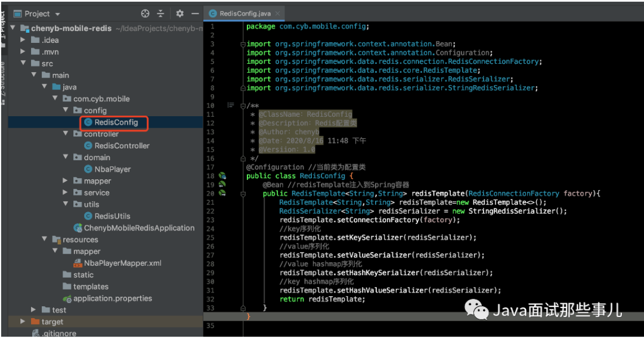Viewport: 644px width, 339px height.
Task: Collapse the src folder
Action: 23,63
